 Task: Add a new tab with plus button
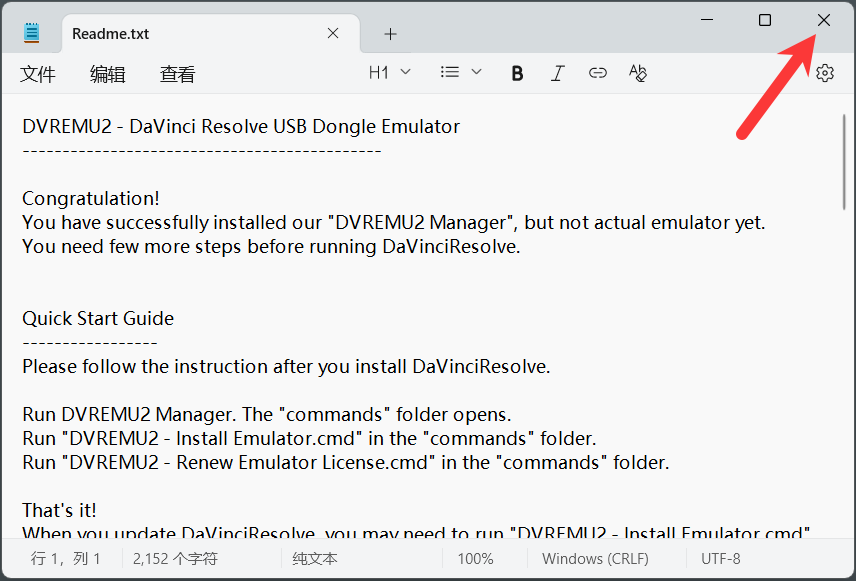click(x=390, y=34)
